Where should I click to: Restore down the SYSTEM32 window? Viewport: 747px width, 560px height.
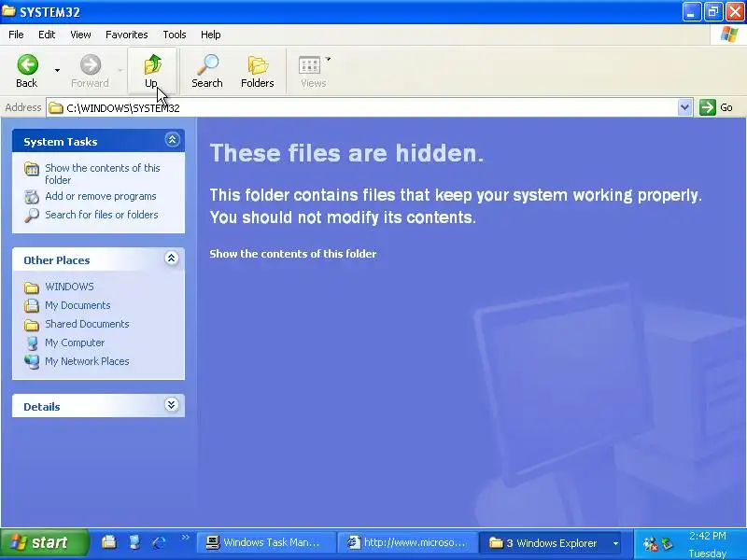point(713,11)
